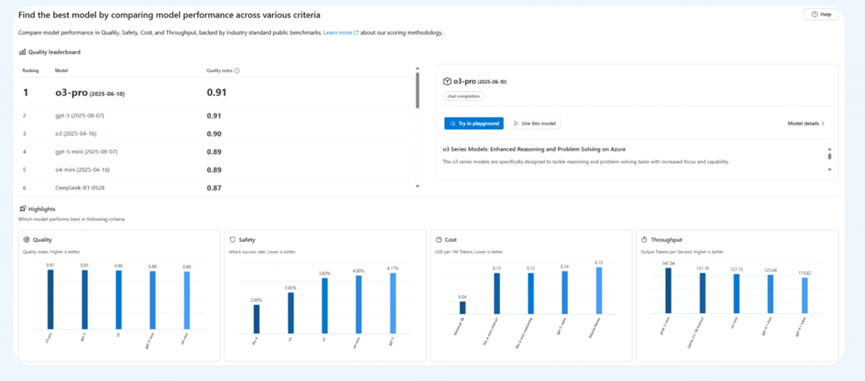Click the 4.17% bar in Safety chart
The height and width of the screenshot is (381, 865).
coord(393,302)
